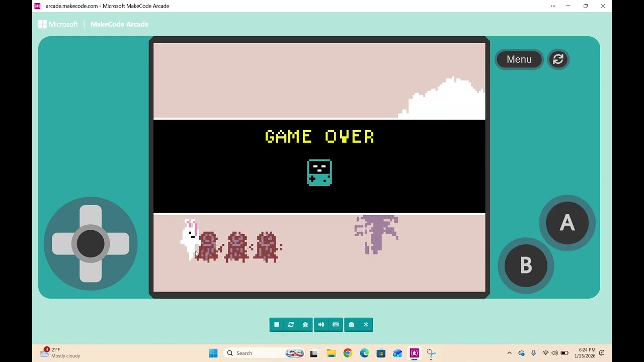Click the D-pad right arrow
This screenshot has width=644, height=362.
pos(118,244)
